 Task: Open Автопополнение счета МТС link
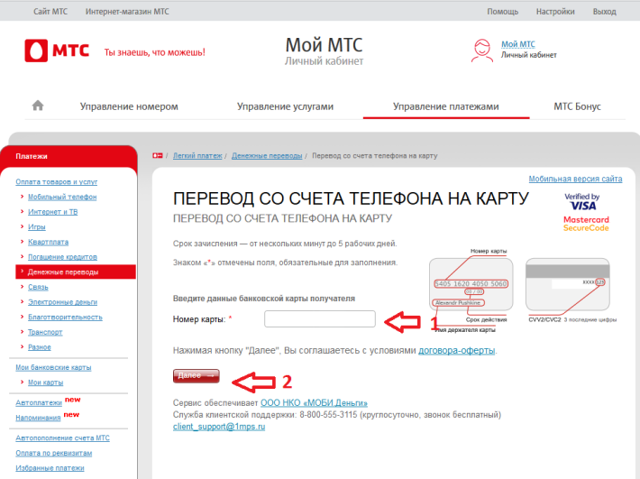pyautogui.click(x=62, y=438)
